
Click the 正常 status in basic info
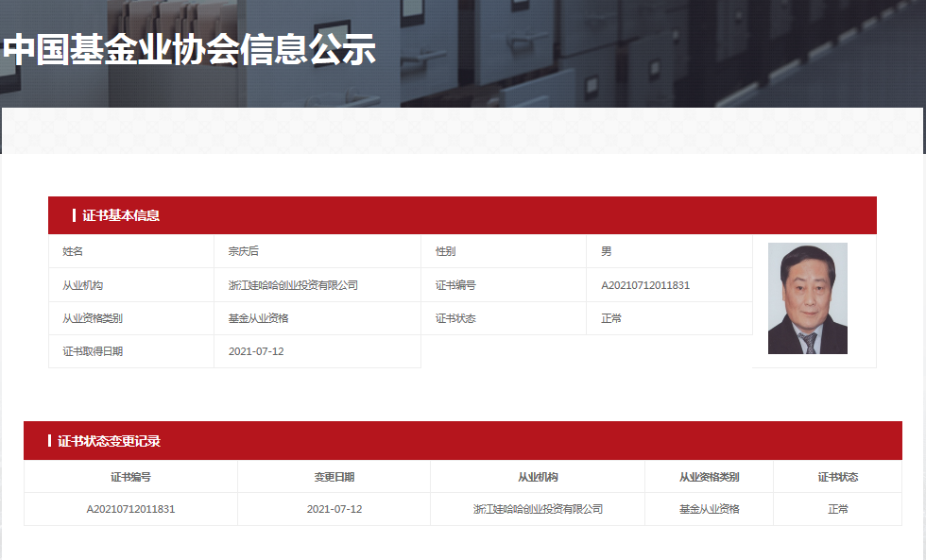click(x=611, y=318)
